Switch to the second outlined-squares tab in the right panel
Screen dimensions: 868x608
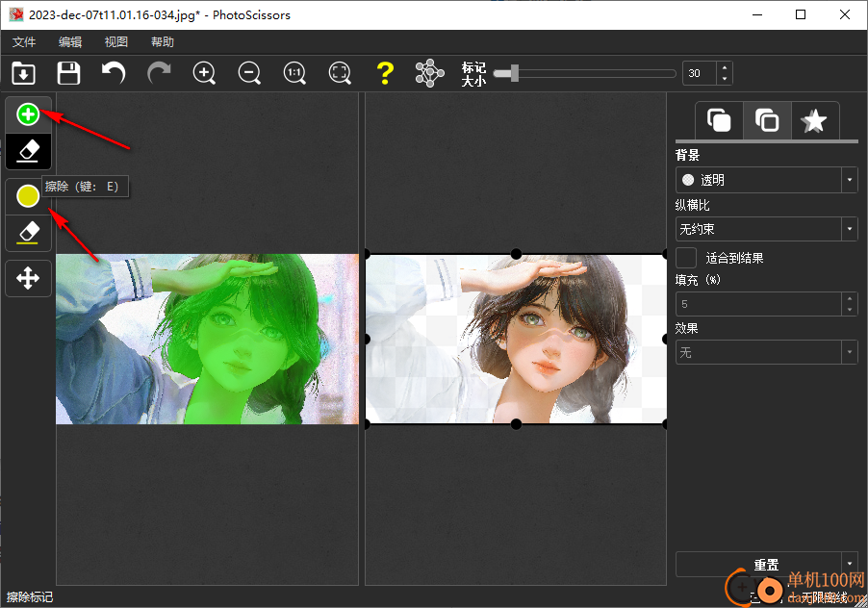point(767,120)
